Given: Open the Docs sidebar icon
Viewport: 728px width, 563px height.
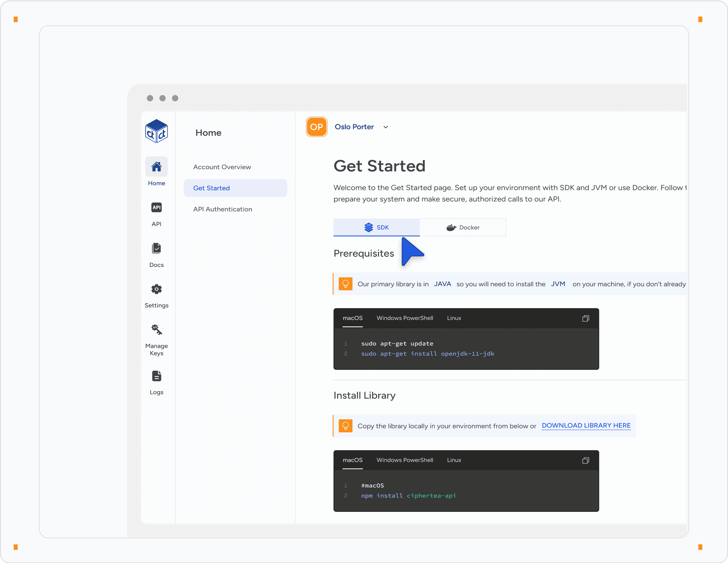Looking at the screenshot, I should [156, 248].
